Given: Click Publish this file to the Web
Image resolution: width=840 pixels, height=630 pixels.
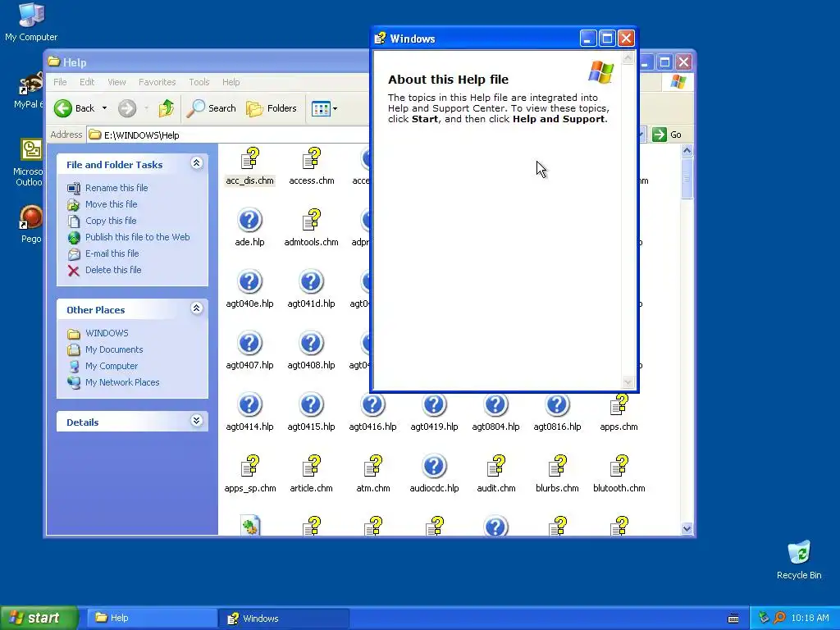Looking at the screenshot, I should pyautogui.click(x=137, y=237).
